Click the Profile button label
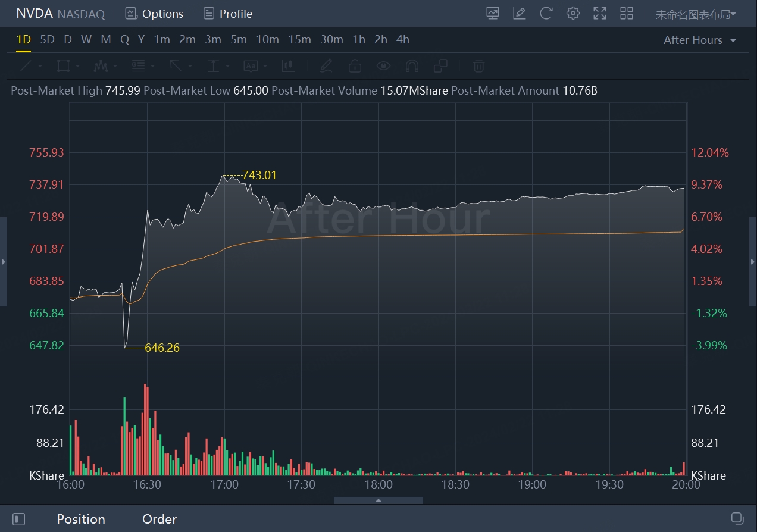757x532 pixels. 236,14
